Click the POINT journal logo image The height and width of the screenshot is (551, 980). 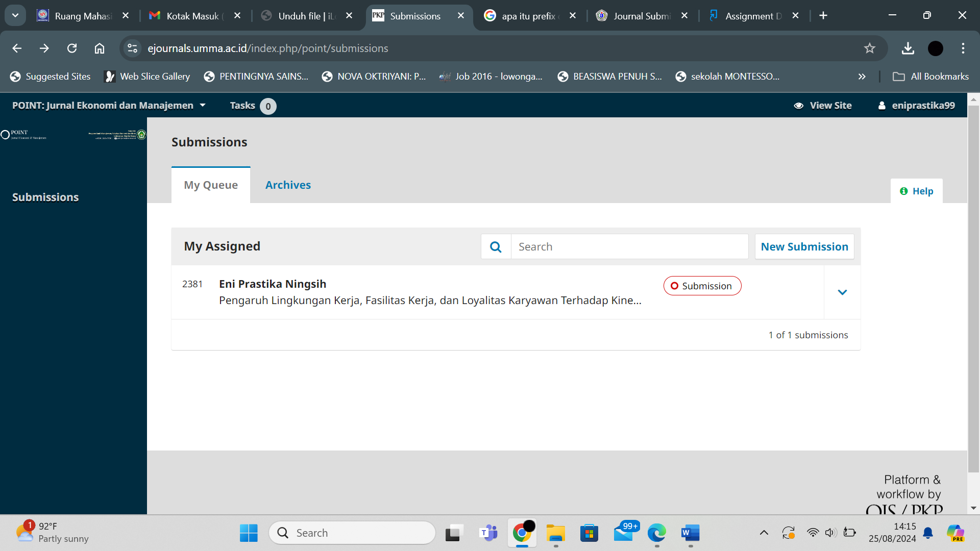73,135
